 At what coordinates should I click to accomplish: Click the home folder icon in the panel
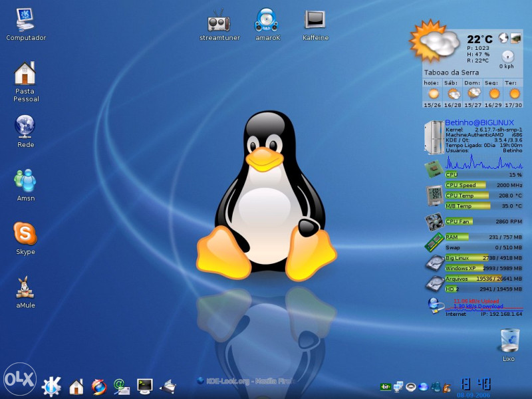tap(76, 387)
